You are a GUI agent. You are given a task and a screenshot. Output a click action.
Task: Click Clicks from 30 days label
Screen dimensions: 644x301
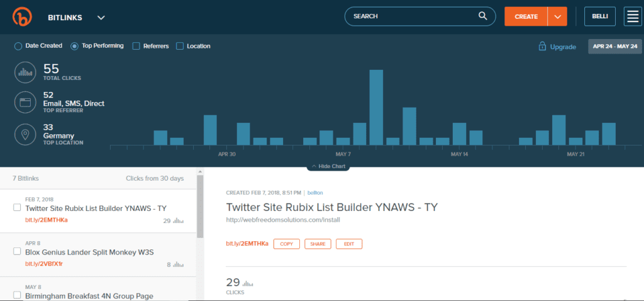point(155,178)
